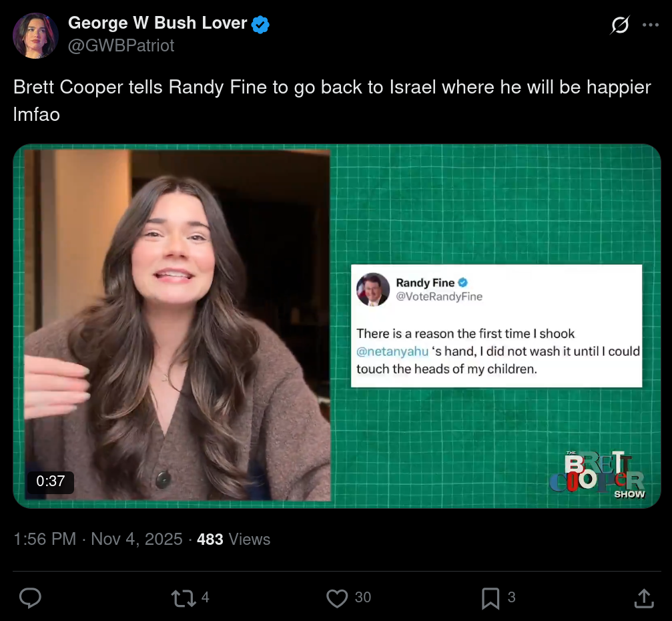Open the Grok explain-post icon
672x621 pixels.
click(619, 25)
